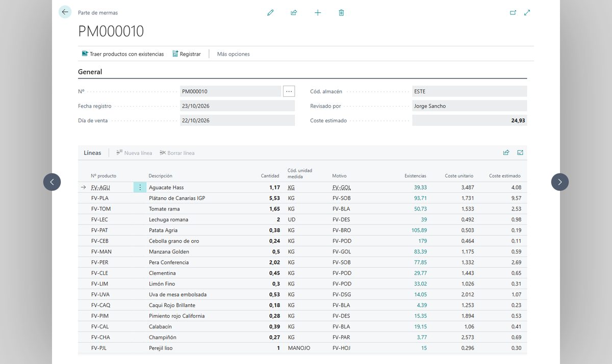Collapse the General section header
This screenshot has height=364, width=612.
(90, 72)
